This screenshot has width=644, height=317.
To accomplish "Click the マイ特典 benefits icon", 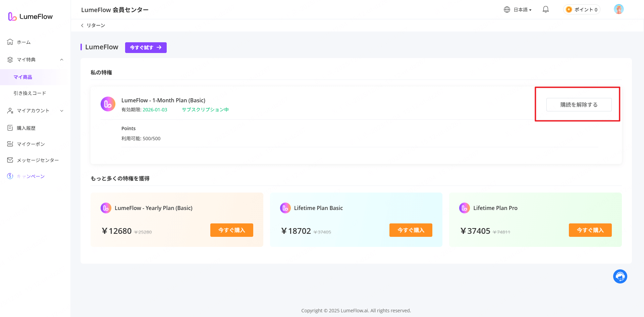I will 10,59.
